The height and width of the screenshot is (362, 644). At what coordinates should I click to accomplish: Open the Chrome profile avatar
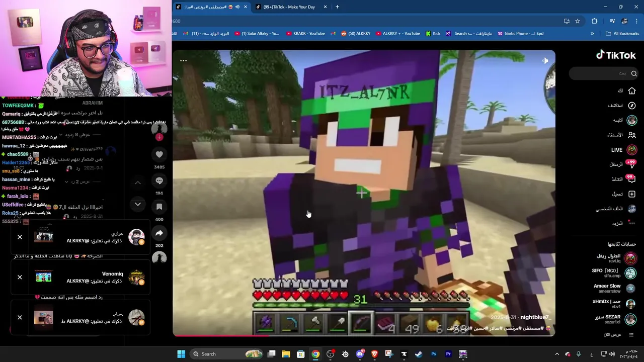click(x=625, y=21)
